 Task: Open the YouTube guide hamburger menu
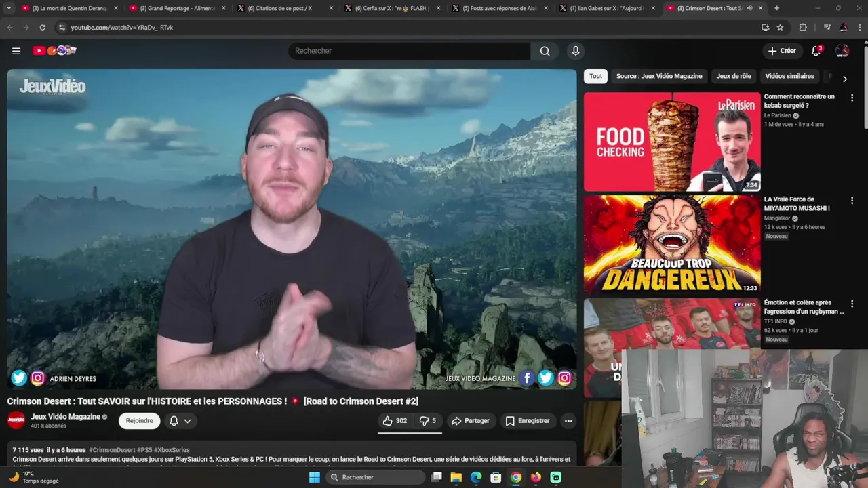tap(16, 51)
